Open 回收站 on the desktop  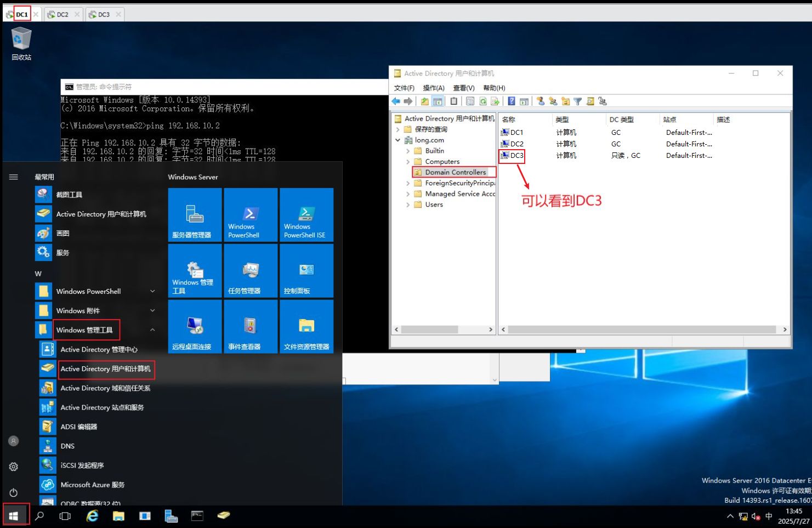click(x=21, y=44)
